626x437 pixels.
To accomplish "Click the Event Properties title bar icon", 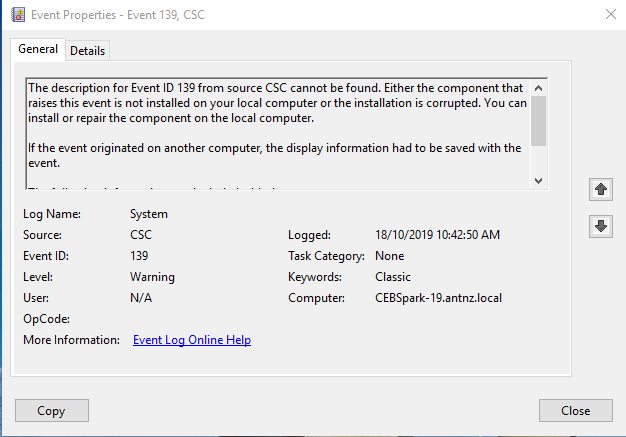I will [x=17, y=14].
